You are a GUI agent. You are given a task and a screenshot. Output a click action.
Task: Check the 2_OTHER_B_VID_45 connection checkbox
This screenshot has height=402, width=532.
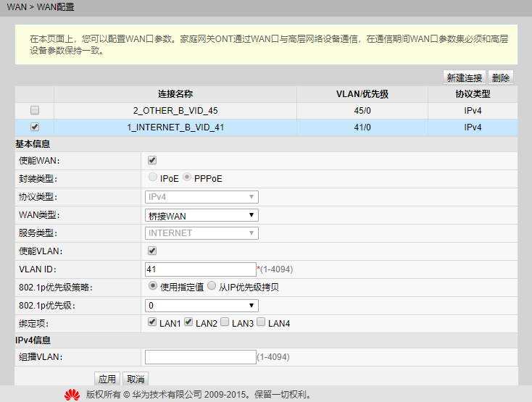point(34,111)
